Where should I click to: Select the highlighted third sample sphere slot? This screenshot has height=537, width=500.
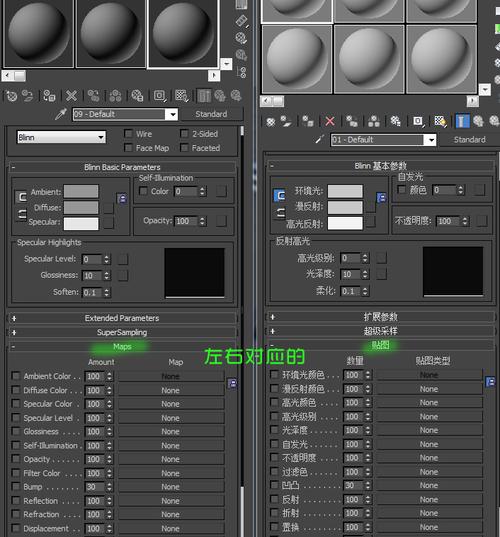183,34
